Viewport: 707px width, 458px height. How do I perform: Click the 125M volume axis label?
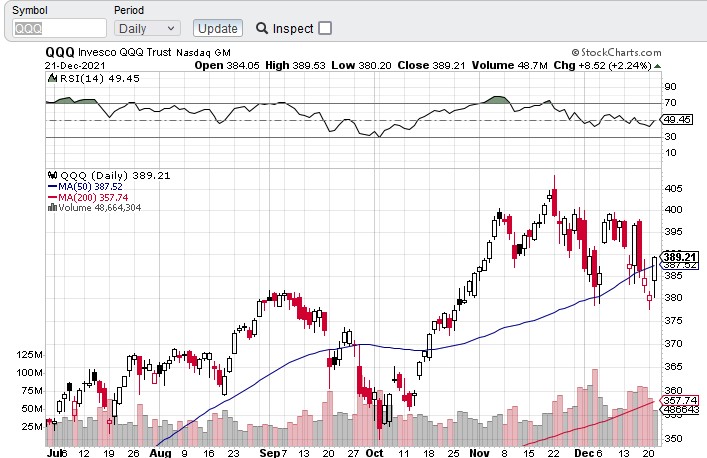point(29,355)
